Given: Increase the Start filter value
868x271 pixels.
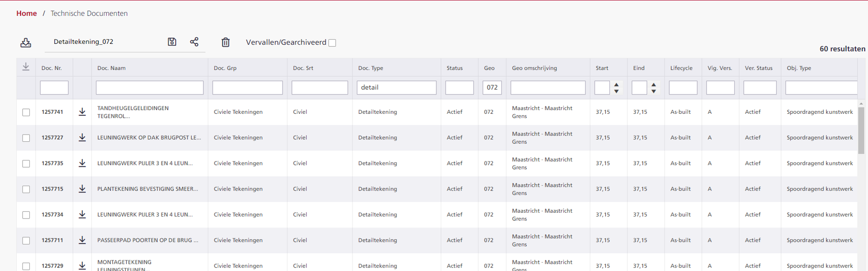Looking at the screenshot, I should coord(616,85).
